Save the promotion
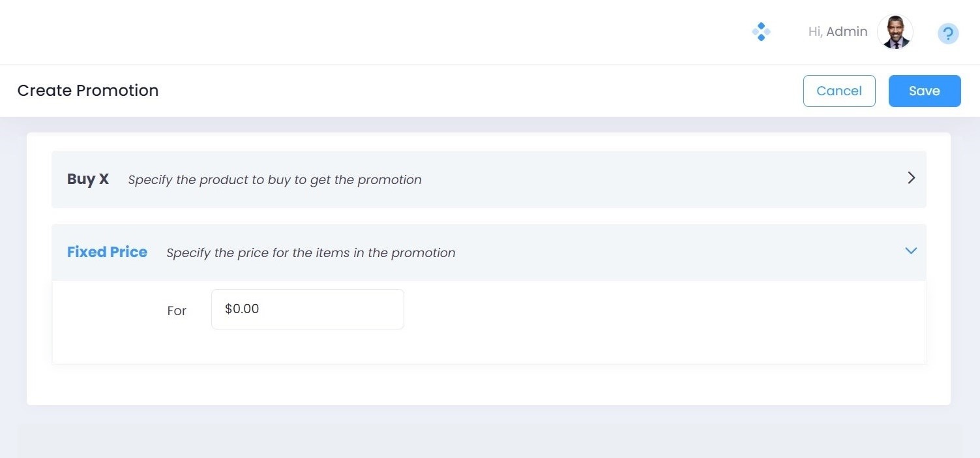 click(x=924, y=91)
